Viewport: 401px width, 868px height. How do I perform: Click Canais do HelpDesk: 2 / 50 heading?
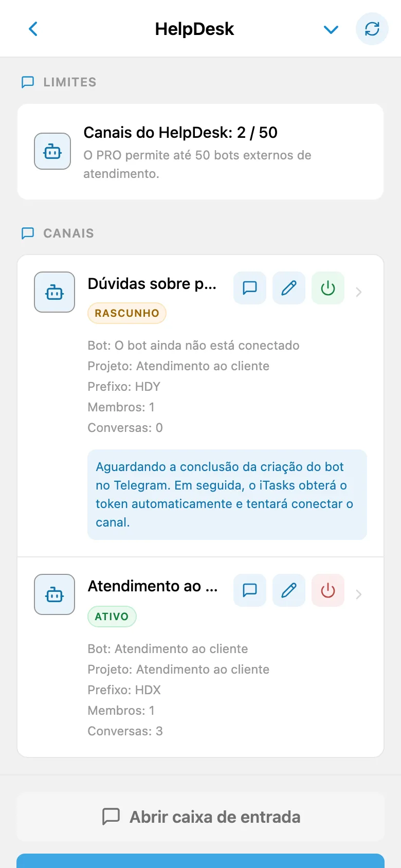180,133
